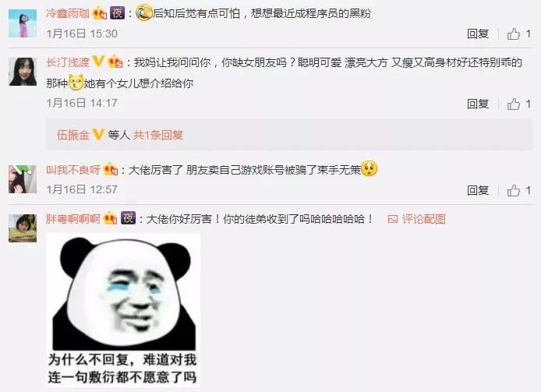541x392 pixels.
Task: Open 长汀浅渡's profile avatar
Action: tap(23, 72)
